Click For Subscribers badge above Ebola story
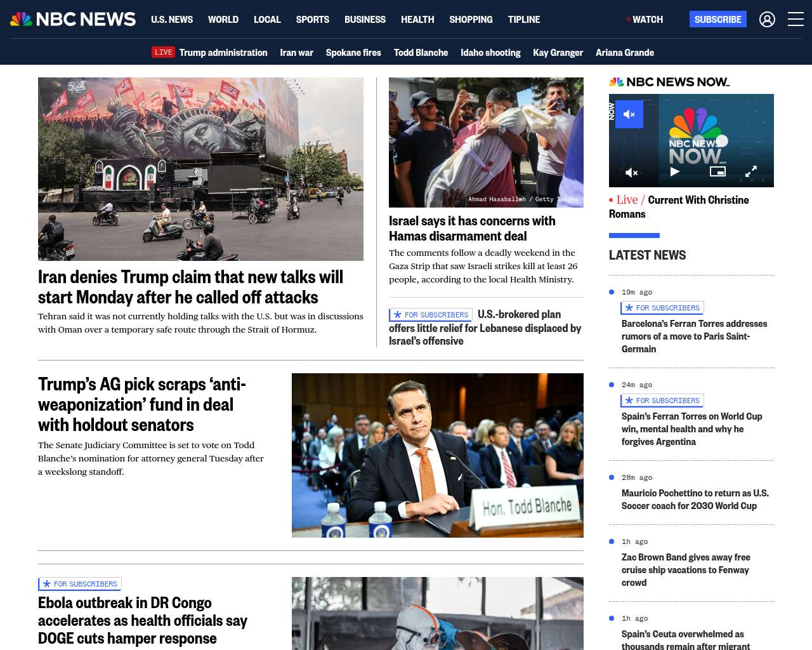812x650 pixels. 80,584
